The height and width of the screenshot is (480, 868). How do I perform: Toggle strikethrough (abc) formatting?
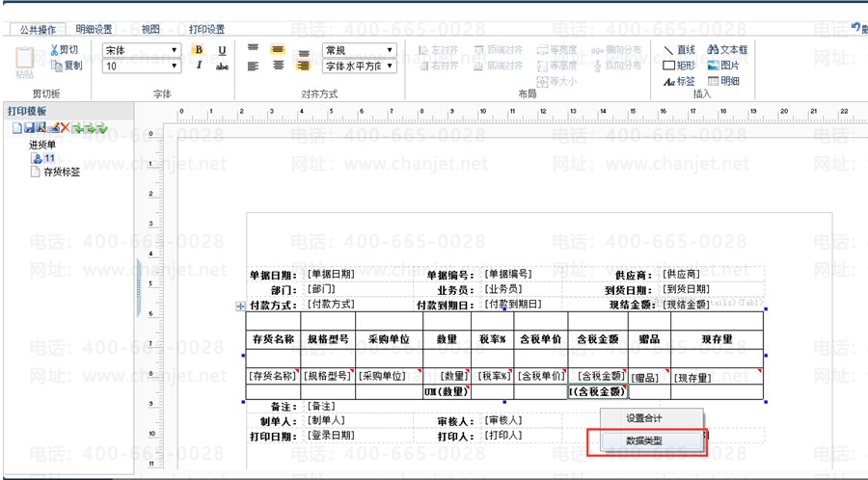click(x=222, y=67)
